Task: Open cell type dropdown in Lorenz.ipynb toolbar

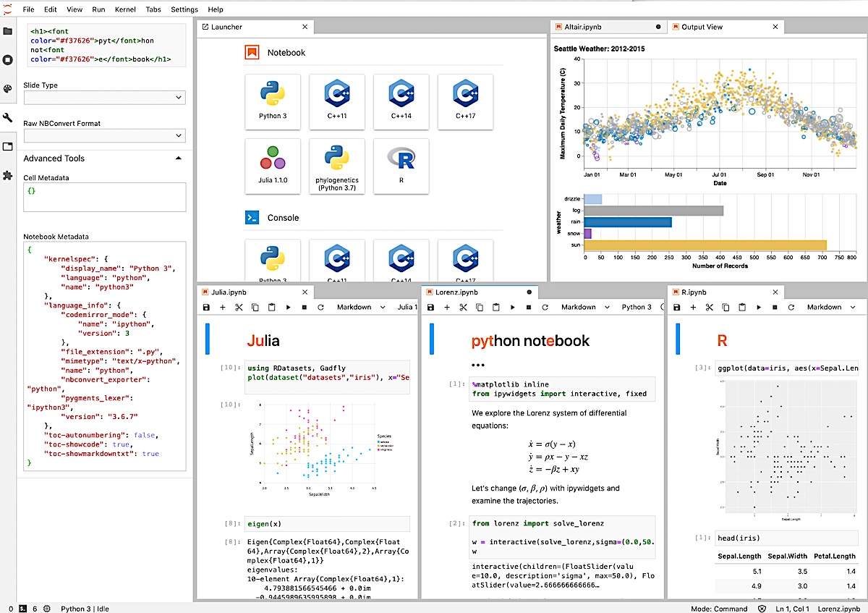Action: click(x=585, y=307)
